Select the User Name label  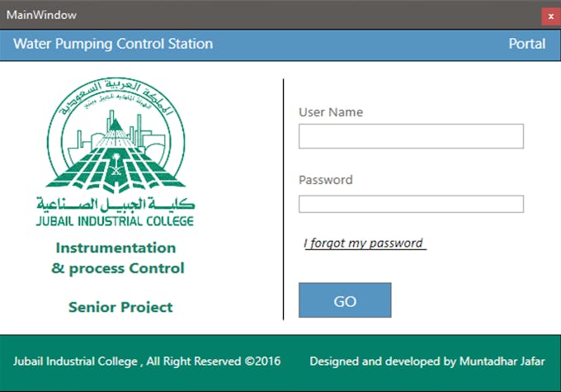pyautogui.click(x=331, y=112)
